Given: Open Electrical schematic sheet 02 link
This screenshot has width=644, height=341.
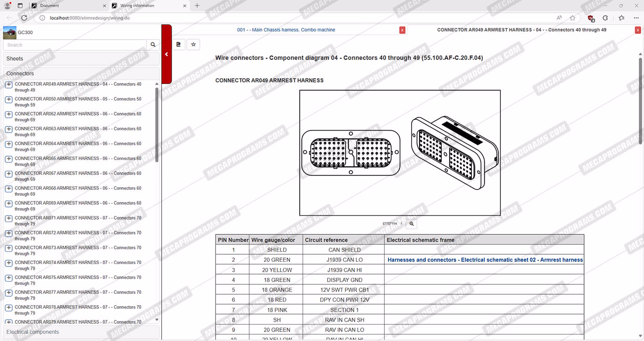Looking at the screenshot, I should [x=485, y=260].
